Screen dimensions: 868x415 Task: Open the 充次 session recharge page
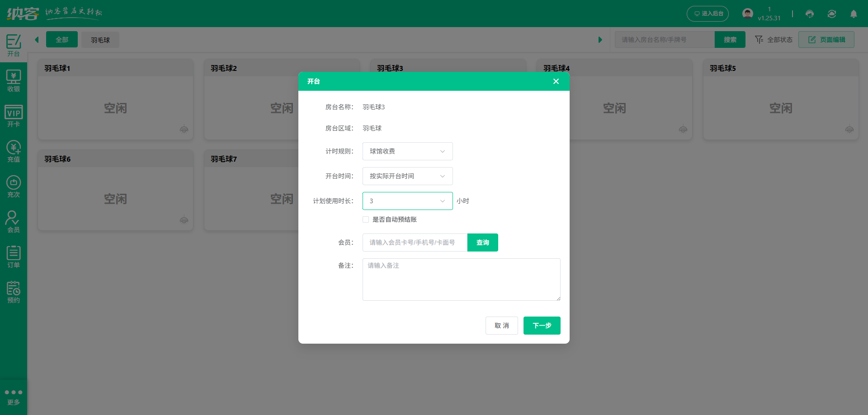tap(14, 187)
